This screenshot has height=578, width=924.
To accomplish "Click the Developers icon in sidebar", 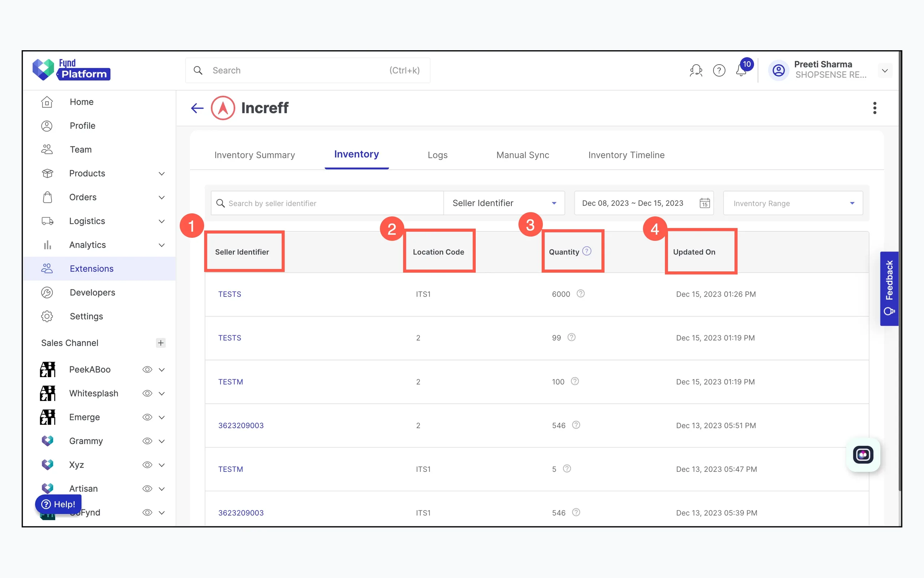I will 47,293.
